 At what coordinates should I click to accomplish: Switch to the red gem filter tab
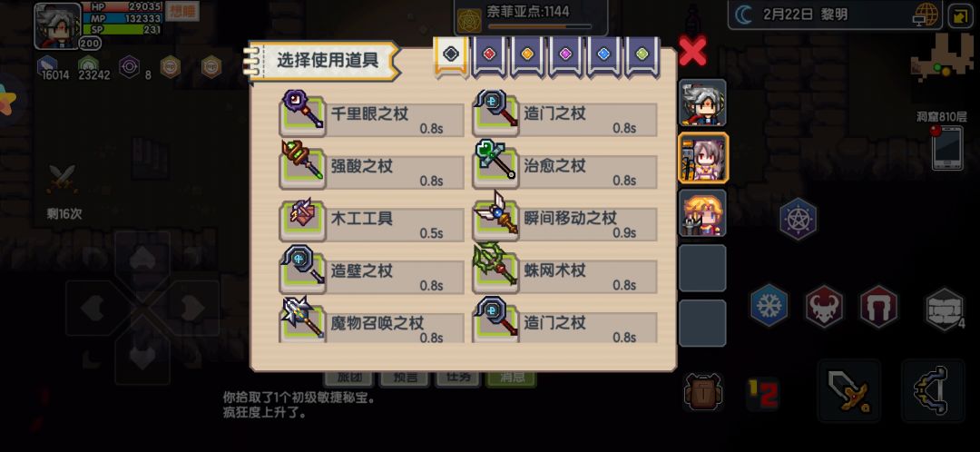[x=489, y=55]
